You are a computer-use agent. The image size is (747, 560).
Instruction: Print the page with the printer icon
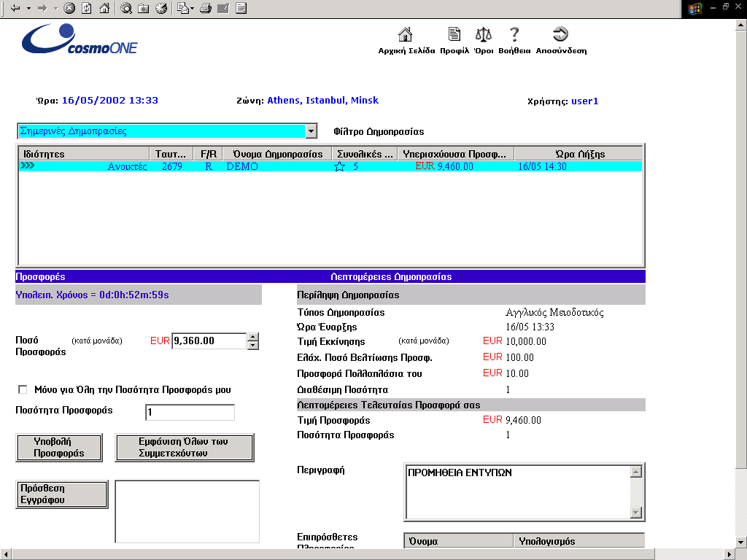pyautogui.click(x=206, y=8)
